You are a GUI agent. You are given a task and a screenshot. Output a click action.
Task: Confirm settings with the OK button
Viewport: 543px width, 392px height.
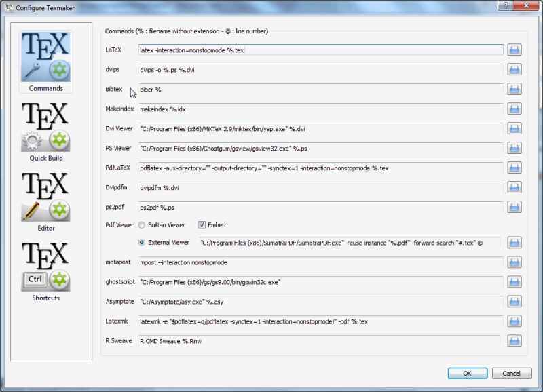pos(467,373)
